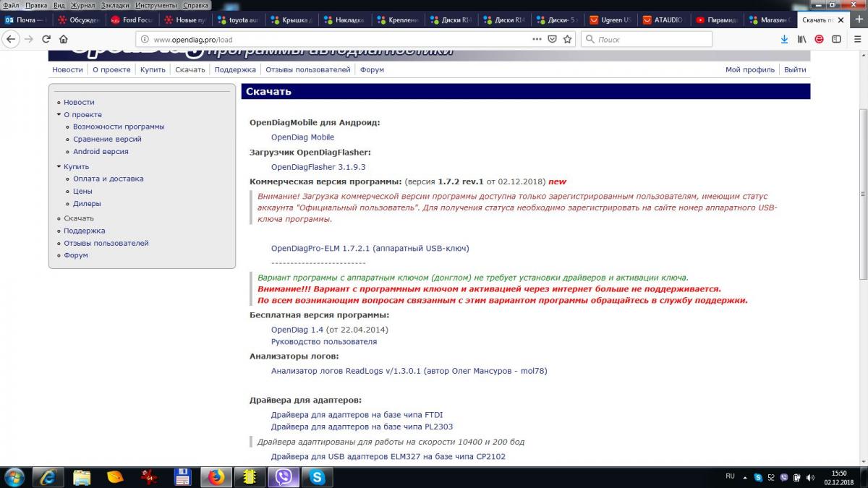Image resolution: width=868 pixels, height=488 pixels.
Task: Download OpenDiagFlasher 3.1.9.3
Action: click(x=318, y=167)
